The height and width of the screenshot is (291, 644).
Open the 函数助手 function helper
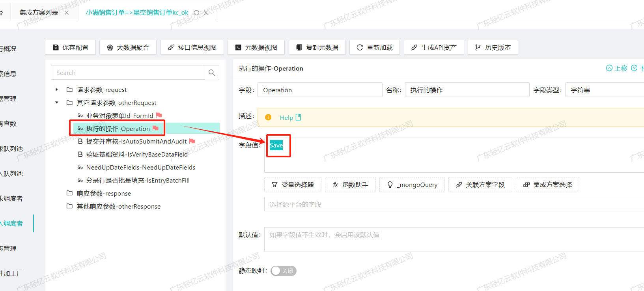[x=350, y=185]
